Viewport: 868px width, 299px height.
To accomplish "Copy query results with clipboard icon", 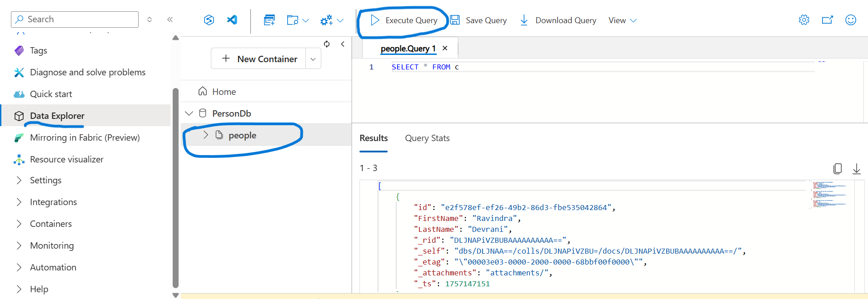I will coord(837,169).
